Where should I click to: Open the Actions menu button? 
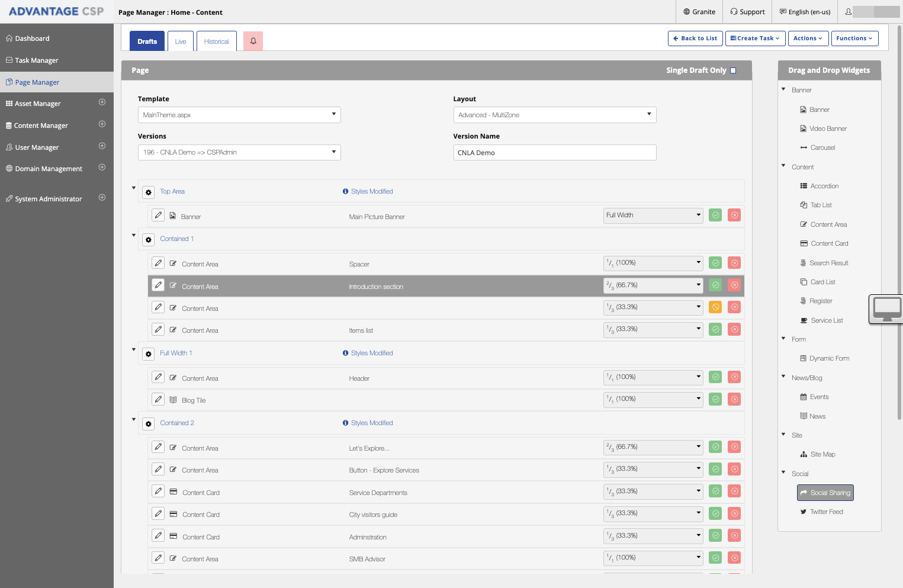808,38
